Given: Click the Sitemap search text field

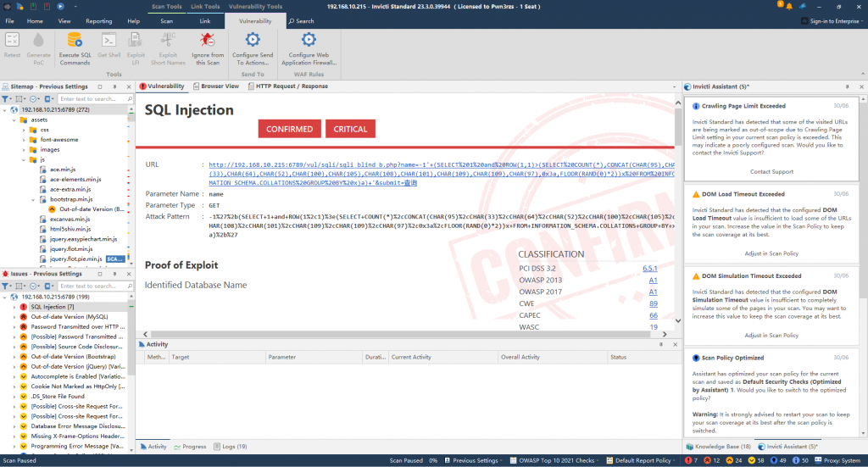Looking at the screenshot, I should coord(92,99).
